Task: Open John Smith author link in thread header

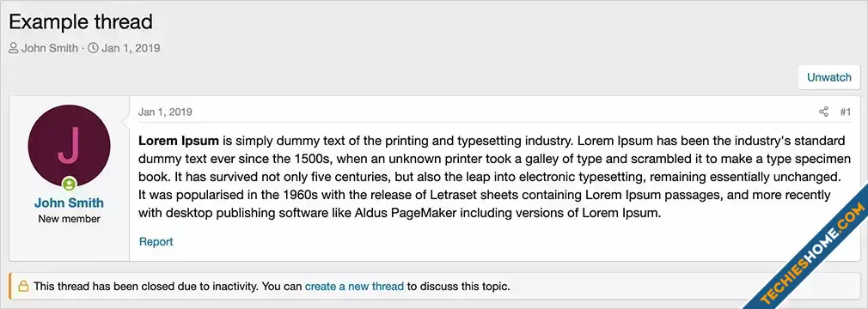Action: (50, 48)
